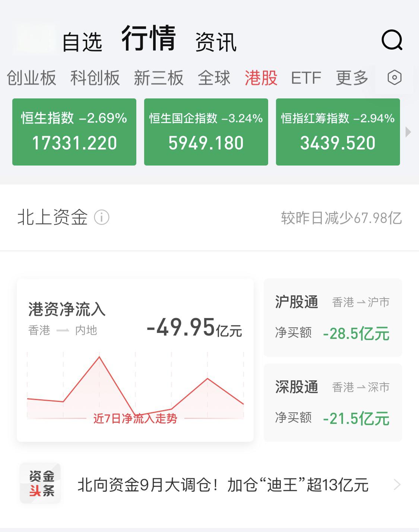Select the 恒生指数 index card

(74, 131)
